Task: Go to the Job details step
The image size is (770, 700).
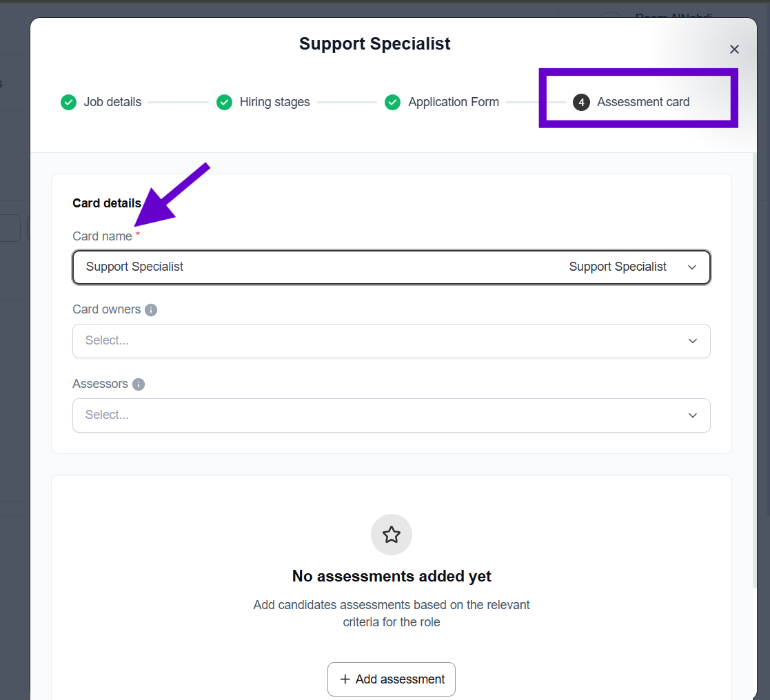Action: point(112,102)
